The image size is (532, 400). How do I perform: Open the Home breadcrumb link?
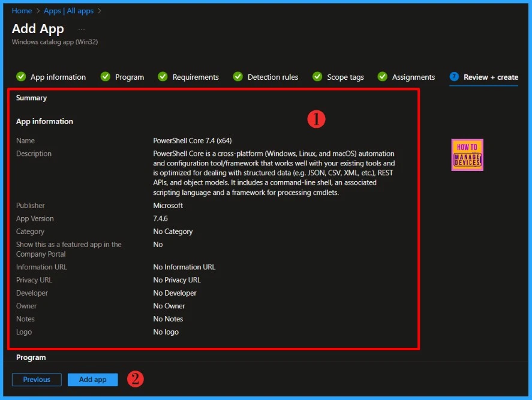(22, 11)
